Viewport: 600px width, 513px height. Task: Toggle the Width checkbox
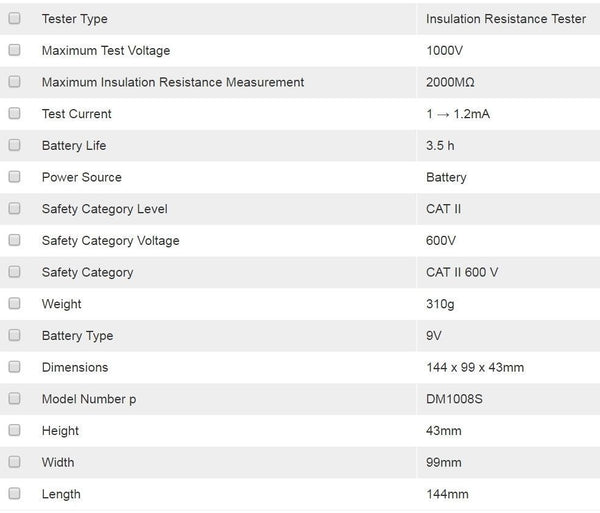click(14, 462)
